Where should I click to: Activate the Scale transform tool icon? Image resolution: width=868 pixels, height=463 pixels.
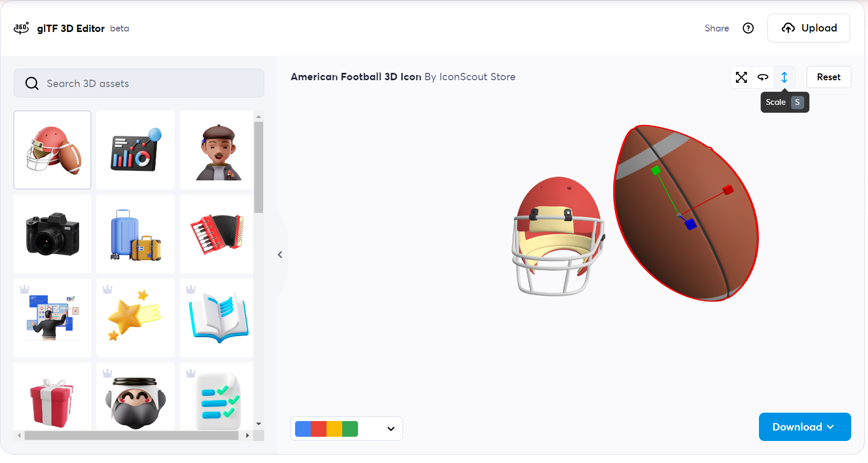tap(784, 77)
